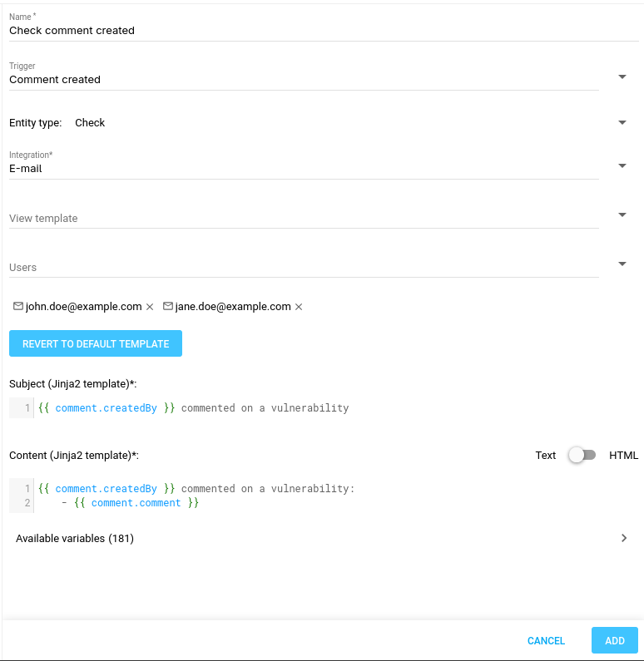Image resolution: width=644 pixels, height=661 pixels.
Task: Open the View template dropdown arrow
Action: 622,215
